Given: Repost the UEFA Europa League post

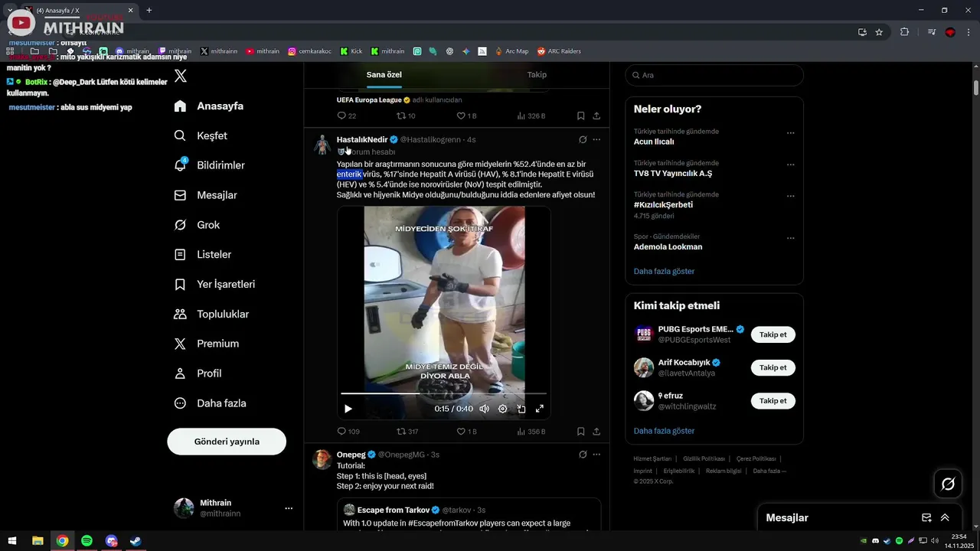Looking at the screenshot, I should pos(406,116).
